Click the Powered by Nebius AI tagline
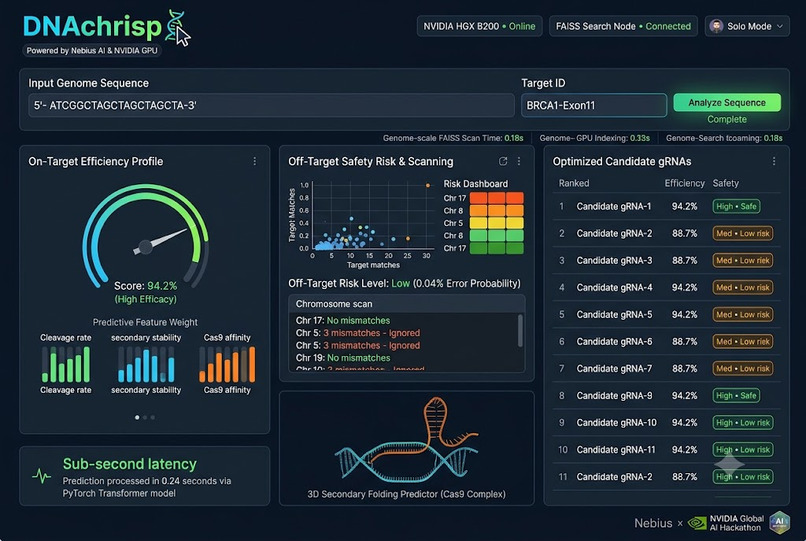Viewport: 806px width, 541px height. tap(92, 50)
